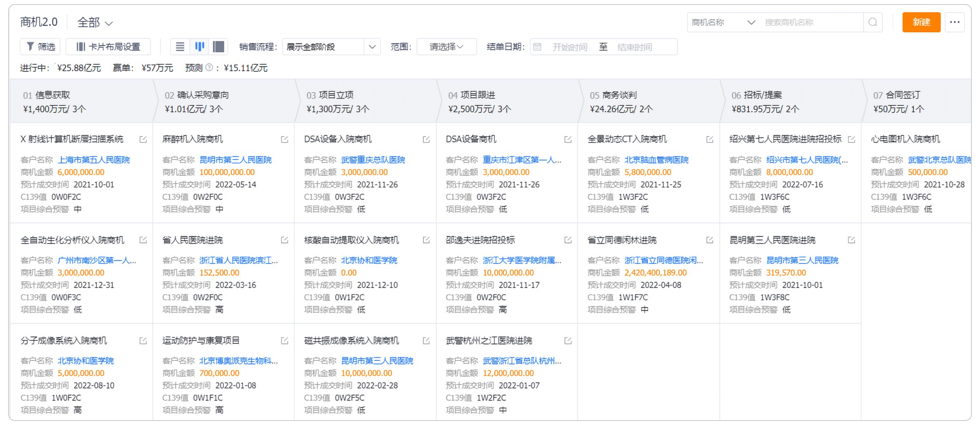
Task: Click C139值 1W1F7C value
Action: (x=633, y=297)
